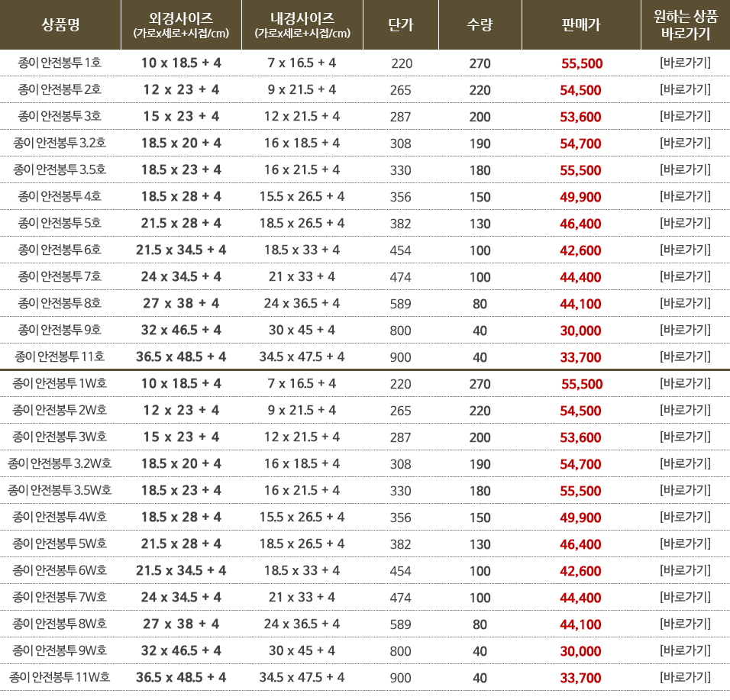
Task: Click unit price 287 in 종이 안전봉투 3호 row
Action: (x=400, y=117)
